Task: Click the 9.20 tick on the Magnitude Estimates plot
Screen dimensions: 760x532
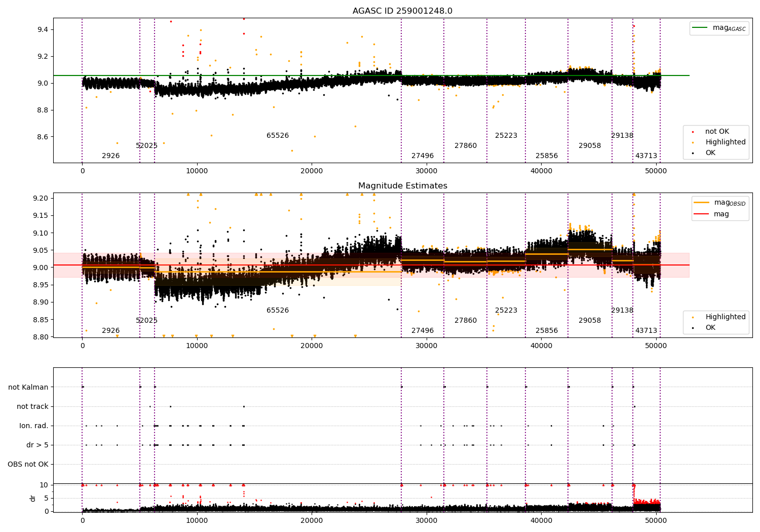Action: [x=41, y=198]
